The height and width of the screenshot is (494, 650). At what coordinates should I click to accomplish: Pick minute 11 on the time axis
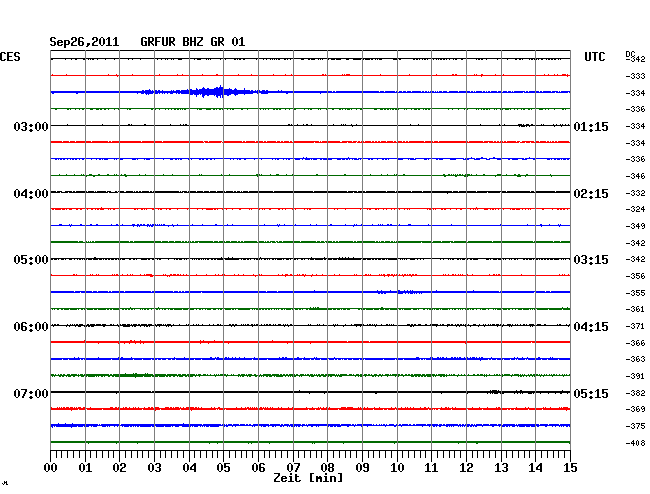[x=431, y=468]
